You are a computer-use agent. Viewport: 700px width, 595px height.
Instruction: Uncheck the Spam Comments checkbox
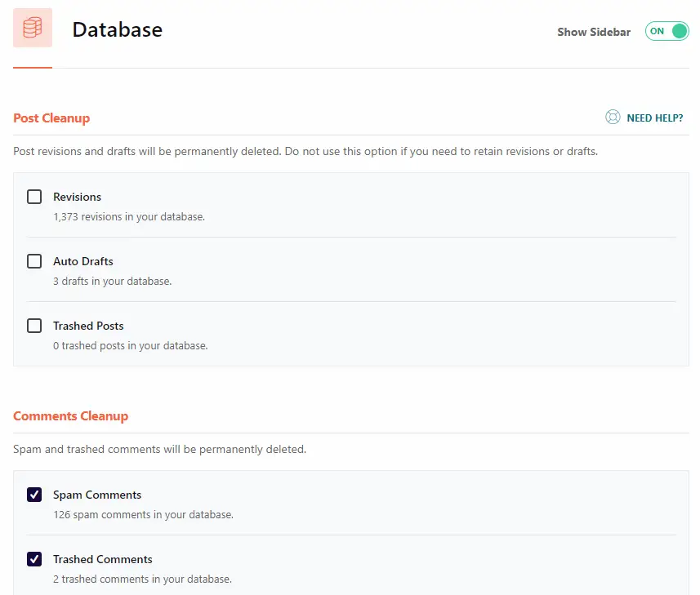pos(34,495)
